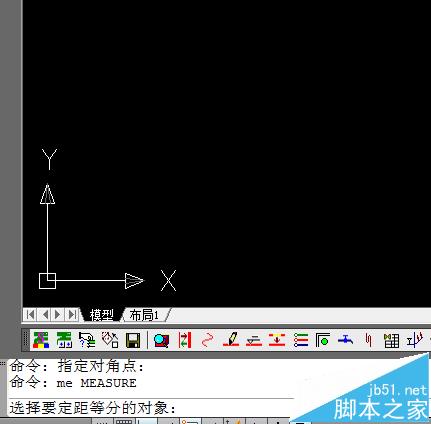
Task: Click the question-mark quick select icon
Action: pos(87,340)
